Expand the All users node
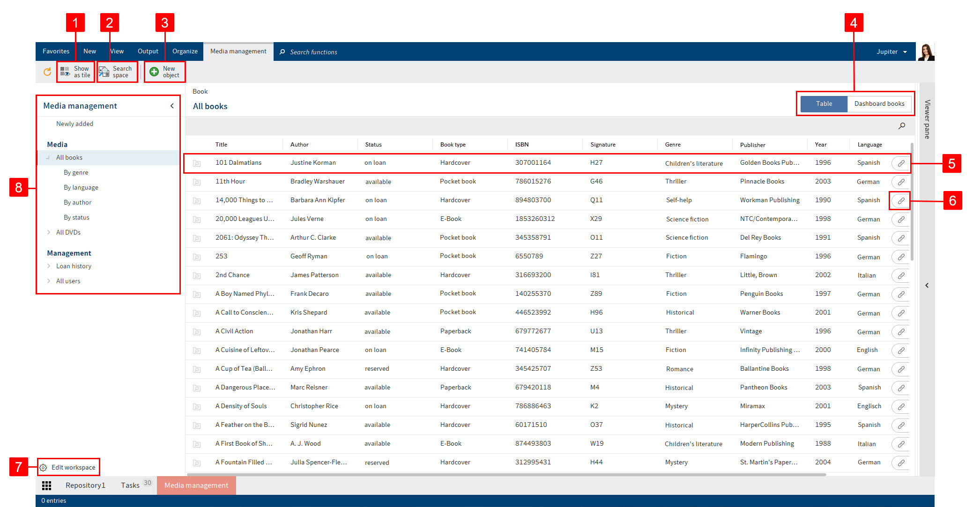Viewport: 980px width, 507px height. coord(49,281)
